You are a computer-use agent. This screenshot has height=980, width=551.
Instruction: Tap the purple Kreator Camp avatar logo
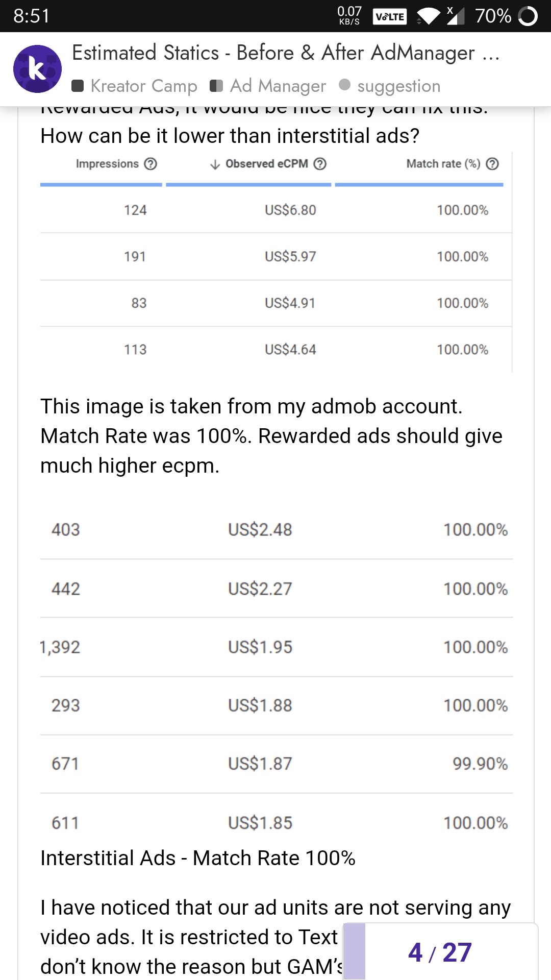click(x=37, y=69)
